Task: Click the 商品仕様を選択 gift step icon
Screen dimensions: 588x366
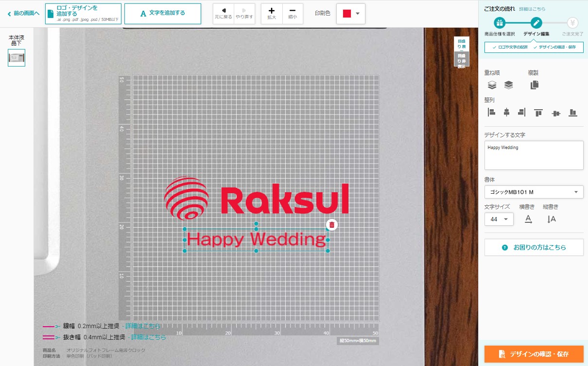Action: (500, 22)
